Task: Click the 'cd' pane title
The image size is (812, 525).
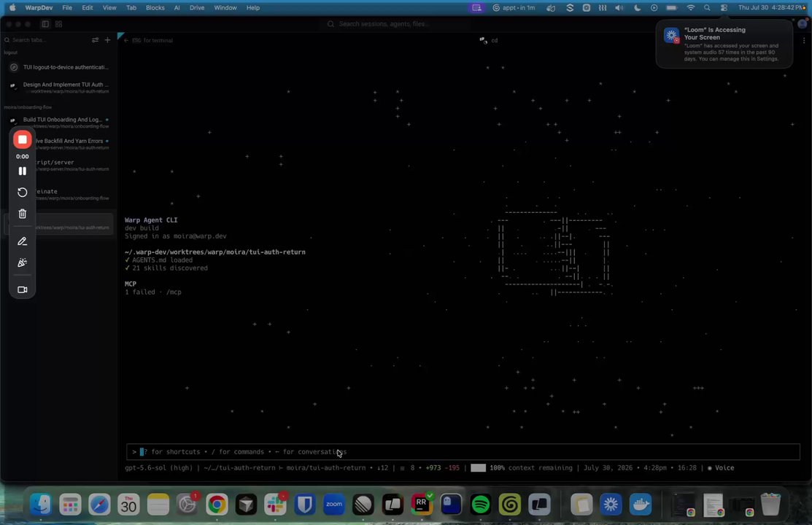Action: [494, 40]
